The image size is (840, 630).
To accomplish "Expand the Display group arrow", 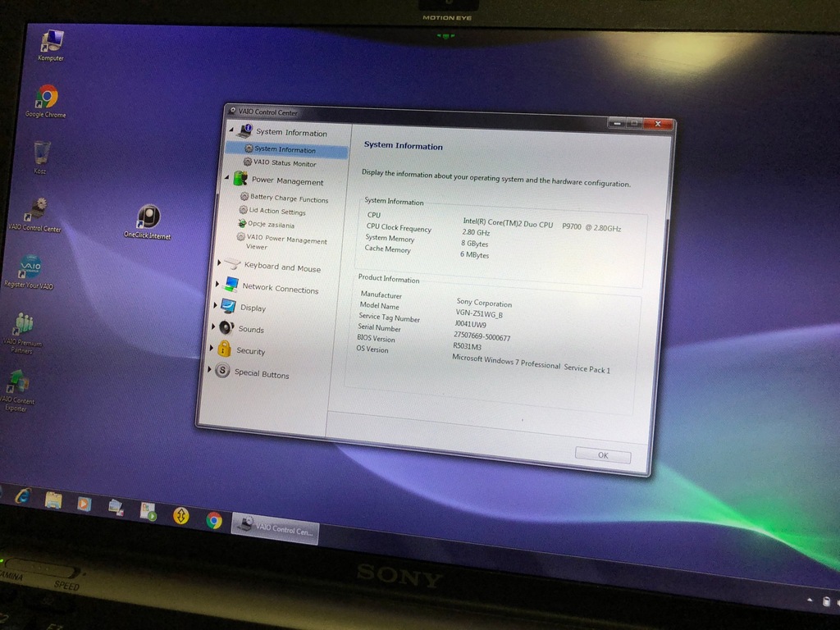I will 216,305.
